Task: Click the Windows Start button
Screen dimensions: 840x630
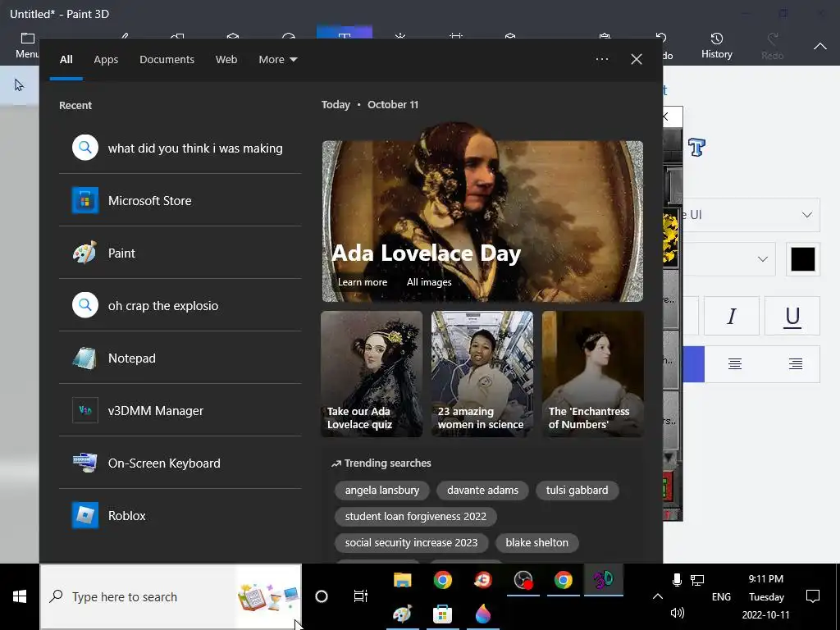Action: tap(20, 596)
